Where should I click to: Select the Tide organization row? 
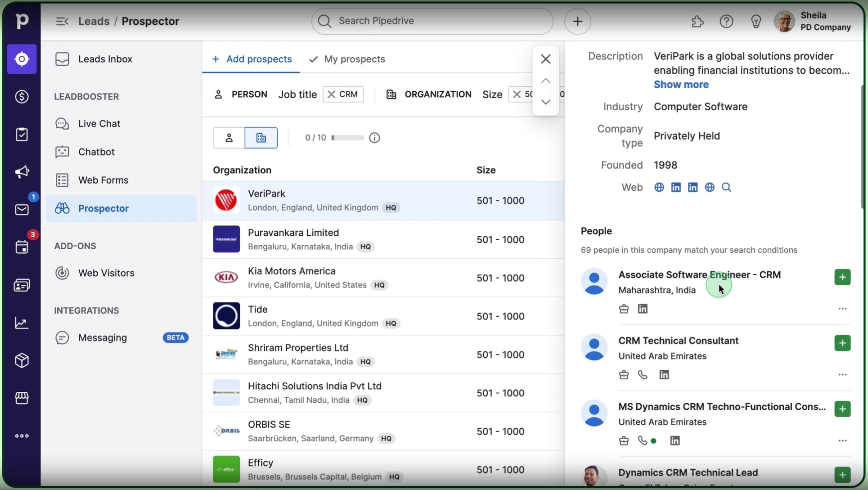(383, 316)
